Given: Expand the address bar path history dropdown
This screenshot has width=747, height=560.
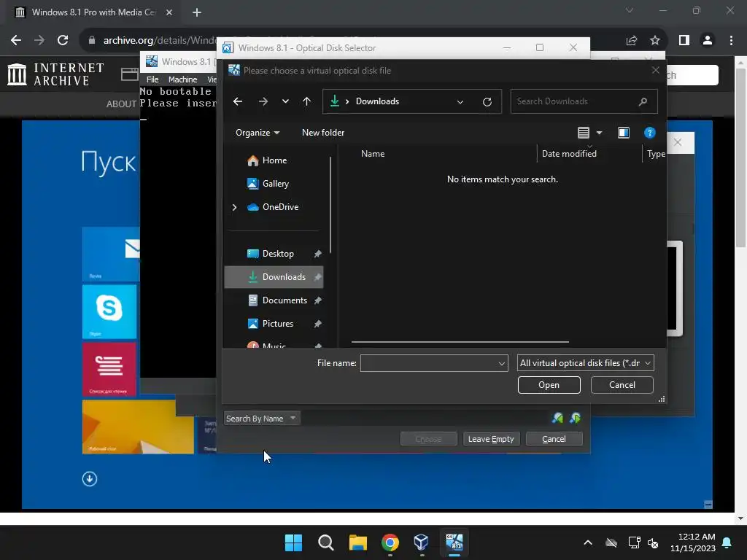Looking at the screenshot, I should (x=460, y=101).
